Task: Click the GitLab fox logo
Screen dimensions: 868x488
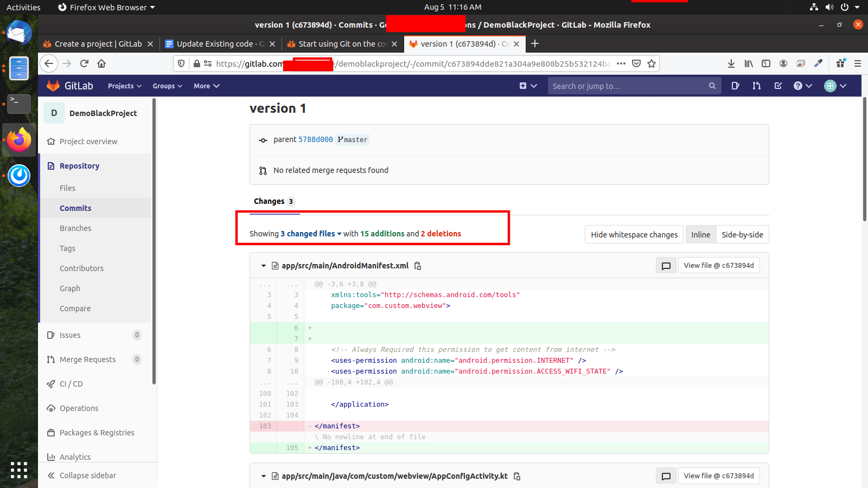Action: [x=53, y=86]
